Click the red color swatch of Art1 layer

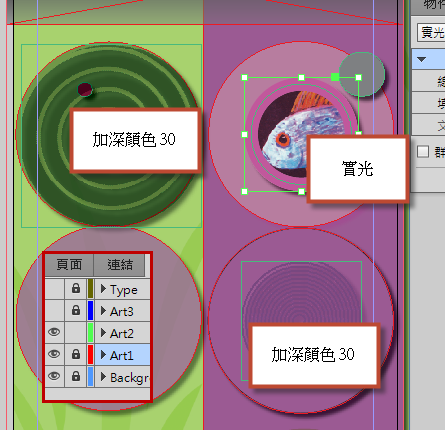point(90,355)
